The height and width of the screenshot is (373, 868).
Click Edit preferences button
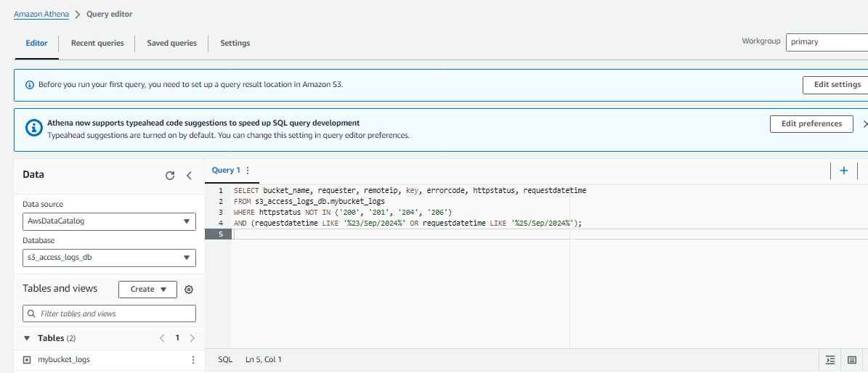click(x=811, y=124)
